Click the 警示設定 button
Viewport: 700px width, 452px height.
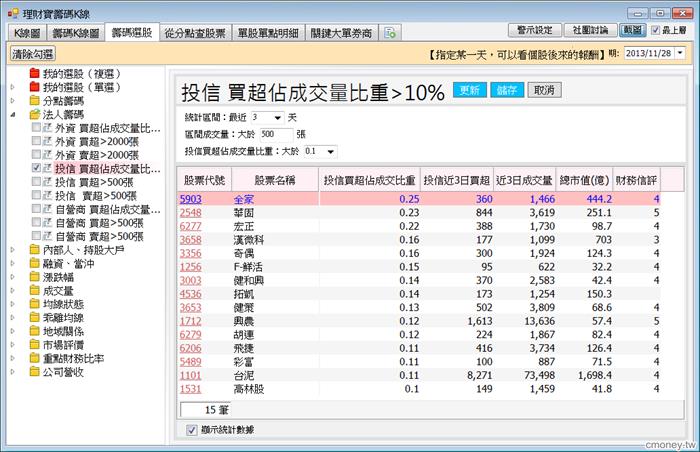click(535, 30)
